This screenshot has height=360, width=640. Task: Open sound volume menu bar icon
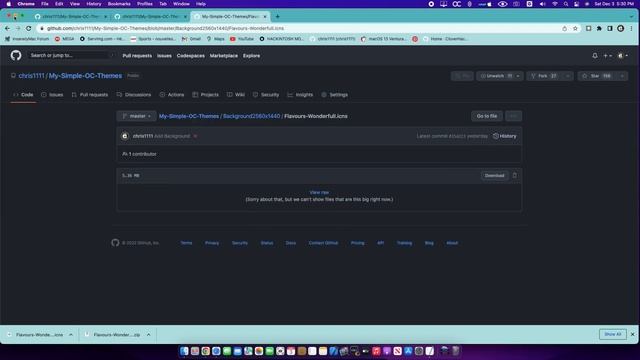542,4
